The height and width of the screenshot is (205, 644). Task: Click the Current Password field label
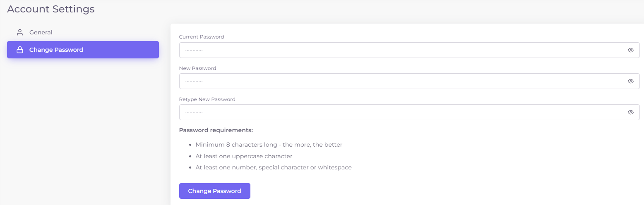tap(202, 37)
